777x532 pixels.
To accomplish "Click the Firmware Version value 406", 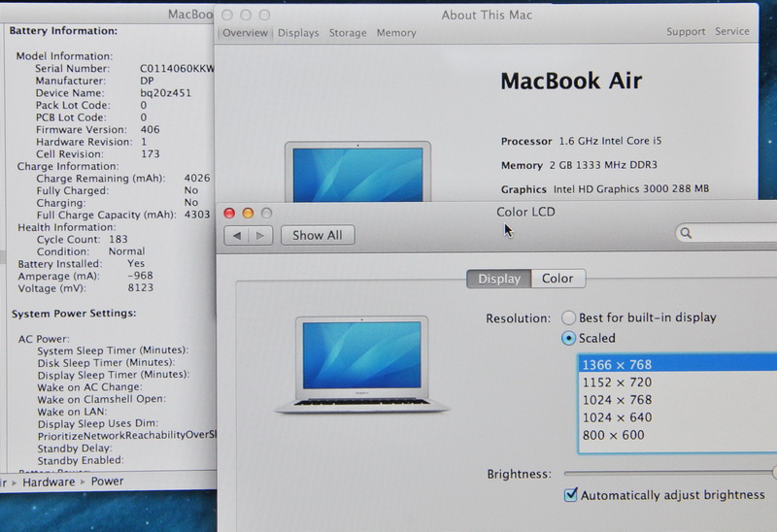I will (x=150, y=129).
